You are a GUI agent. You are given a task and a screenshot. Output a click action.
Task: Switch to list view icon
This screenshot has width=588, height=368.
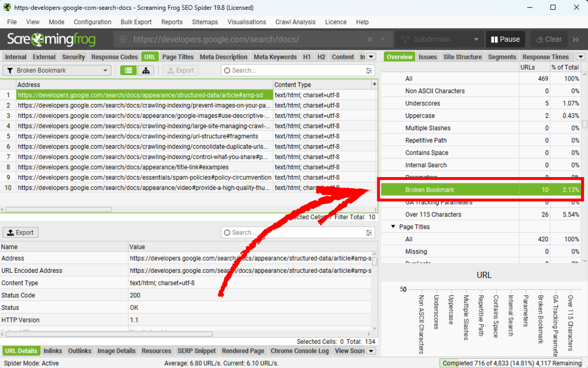(x=129, y=70)
